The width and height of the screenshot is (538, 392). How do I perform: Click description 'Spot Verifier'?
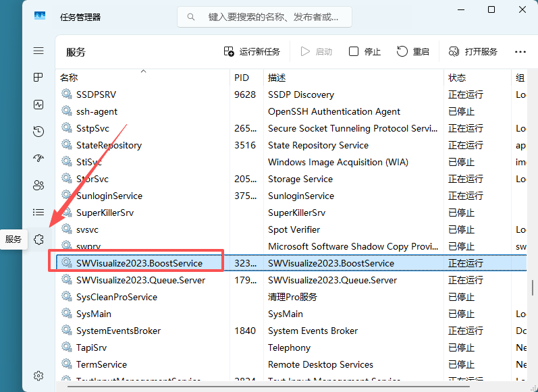pos(294,229)
